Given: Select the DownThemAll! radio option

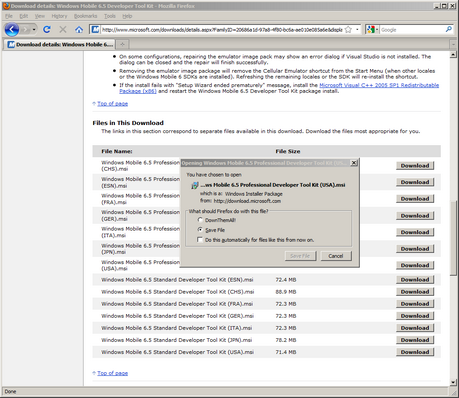Looking at the screenshot, I should tap(200, 220).
